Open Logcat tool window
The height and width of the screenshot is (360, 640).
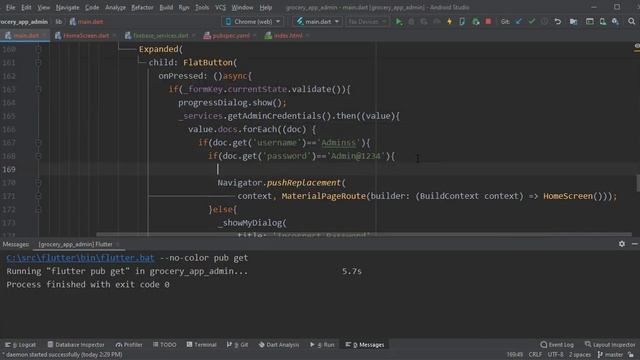click(20, 345)
